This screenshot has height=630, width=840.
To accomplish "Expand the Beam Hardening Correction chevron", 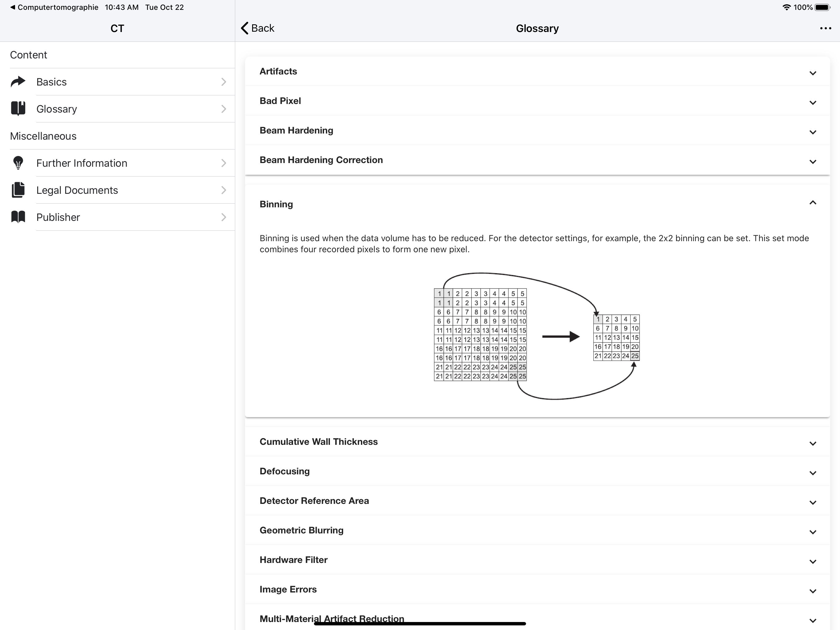I will [812, 161].
